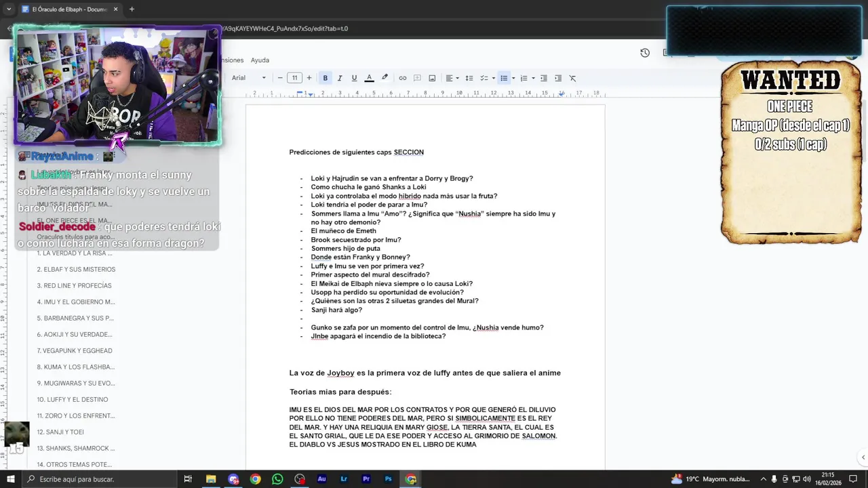Expand the checklist style dropdown arrow

(x=493, y=78)
